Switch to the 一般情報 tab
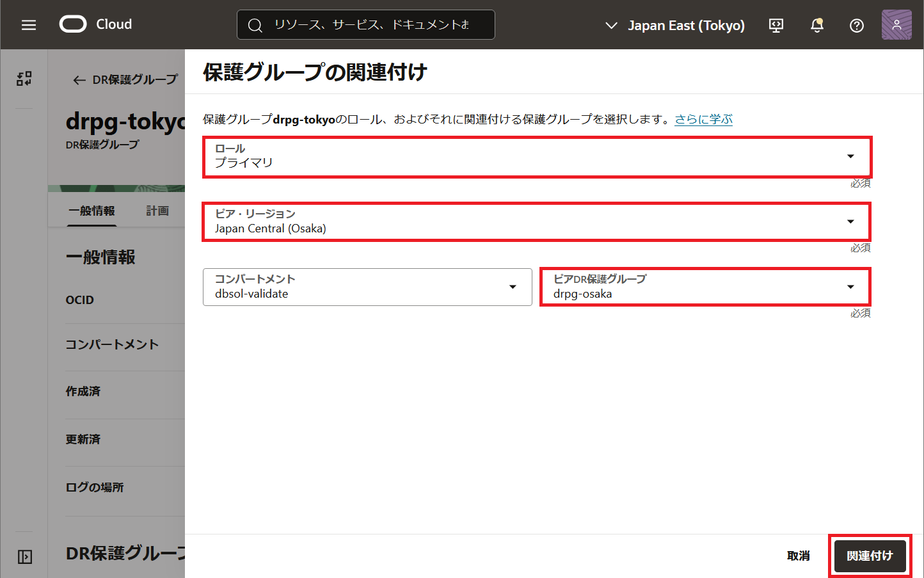The height and width of the screenshot is (578, 924). pyautogui.click(x=92, y=211)
